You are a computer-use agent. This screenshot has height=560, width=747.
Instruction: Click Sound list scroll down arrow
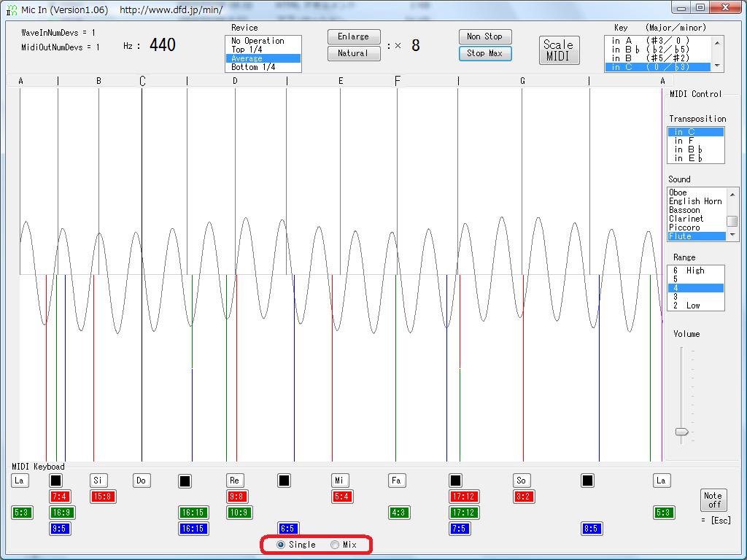tap(732, 236)
